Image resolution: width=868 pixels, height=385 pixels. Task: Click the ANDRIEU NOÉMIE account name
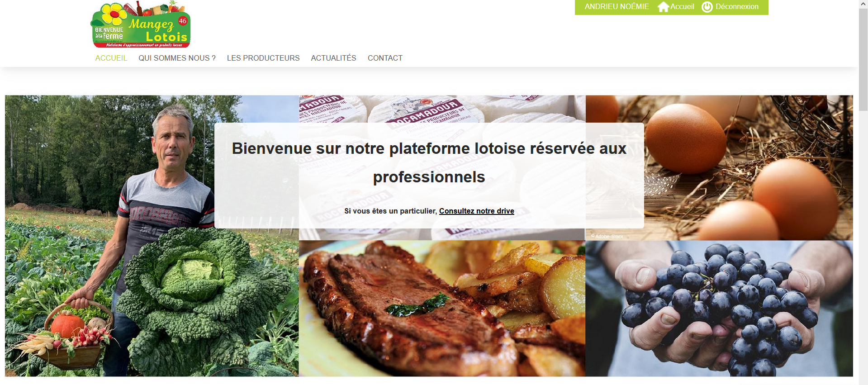[x=617, y=7]
